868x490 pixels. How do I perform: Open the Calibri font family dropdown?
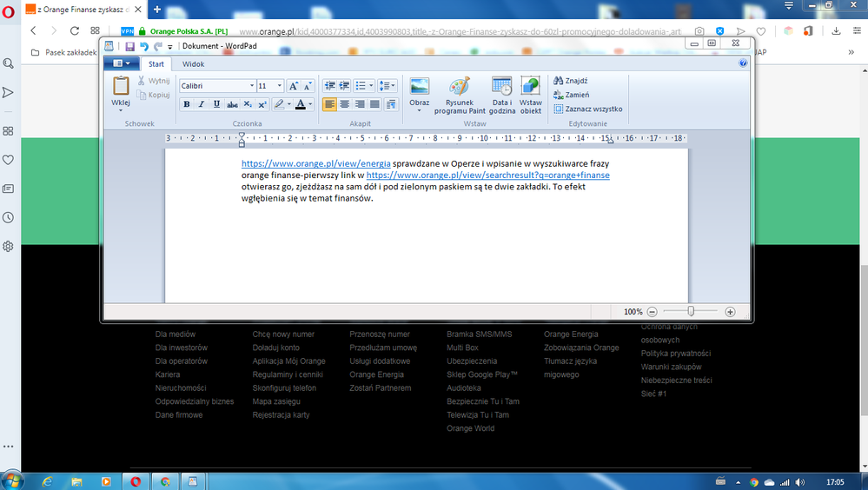251,86
